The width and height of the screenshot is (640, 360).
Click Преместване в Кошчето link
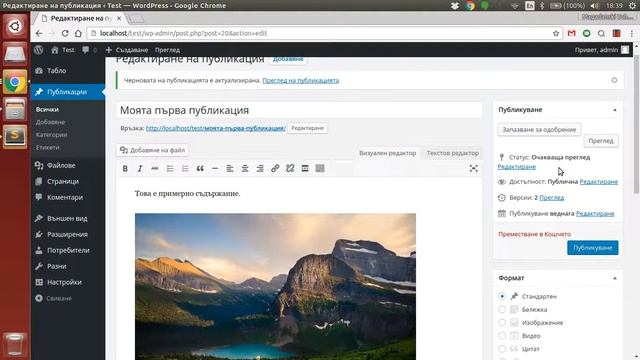(x=534, y=234)
